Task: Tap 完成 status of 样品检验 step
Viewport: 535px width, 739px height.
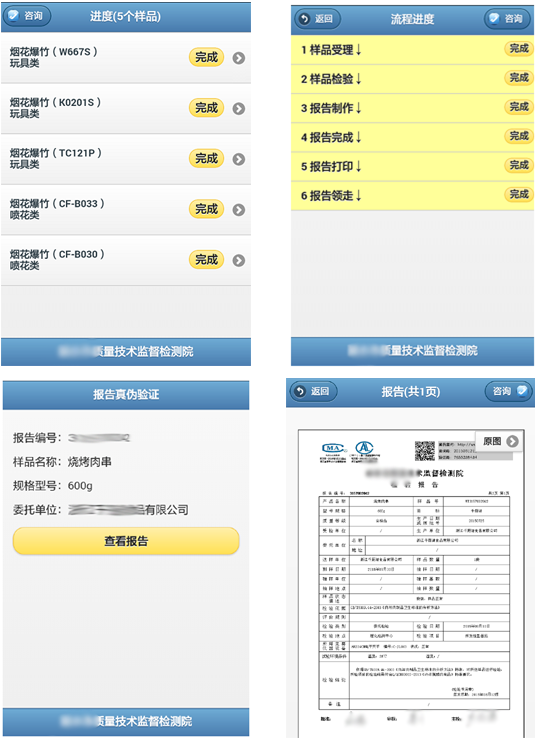Action: [519, 78]
